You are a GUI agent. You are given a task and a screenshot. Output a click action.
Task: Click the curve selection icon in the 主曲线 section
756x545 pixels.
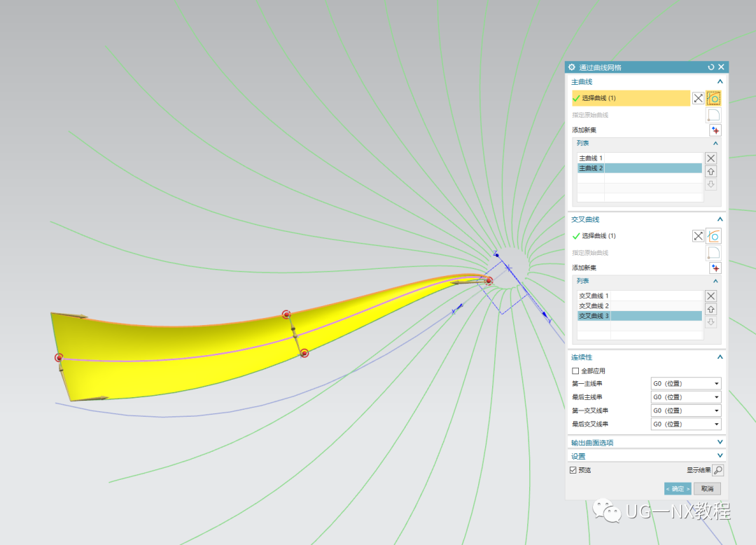click(713, 98)
